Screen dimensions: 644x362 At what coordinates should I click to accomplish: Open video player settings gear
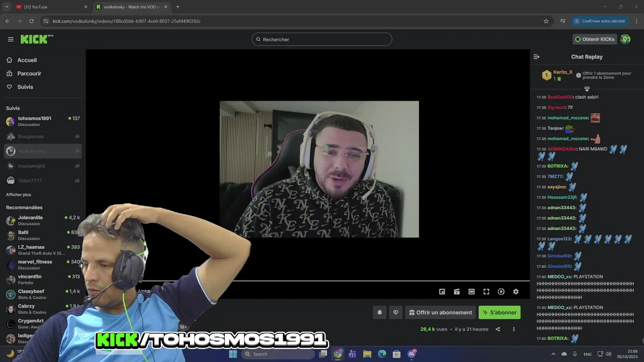pos(516,292)
